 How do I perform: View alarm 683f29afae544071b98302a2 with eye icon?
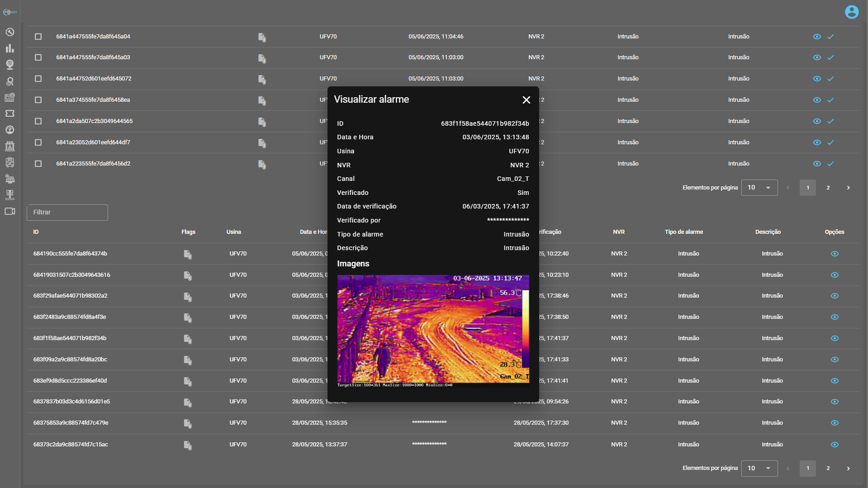click(x=835, y=296)
